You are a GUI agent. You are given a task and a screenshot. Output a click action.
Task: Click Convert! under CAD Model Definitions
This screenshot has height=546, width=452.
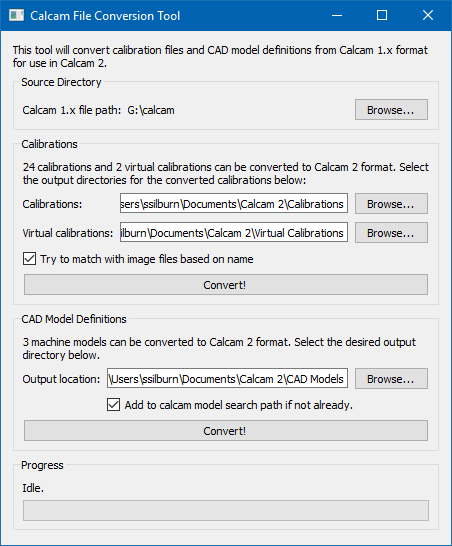click(226, 431)
